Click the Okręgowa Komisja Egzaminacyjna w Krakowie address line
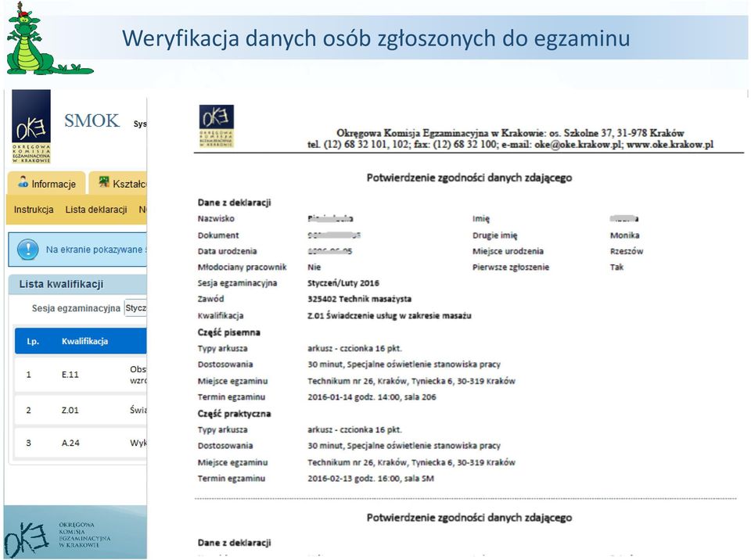This screenshot has height=560, width=751. click(x=510, y=133)
